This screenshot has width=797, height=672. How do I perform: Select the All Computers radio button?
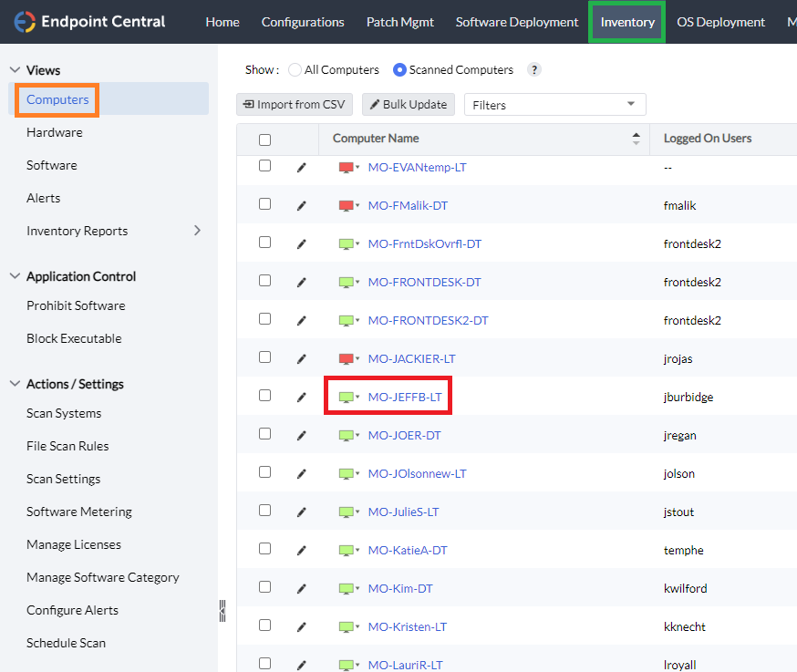pos(295,69)
